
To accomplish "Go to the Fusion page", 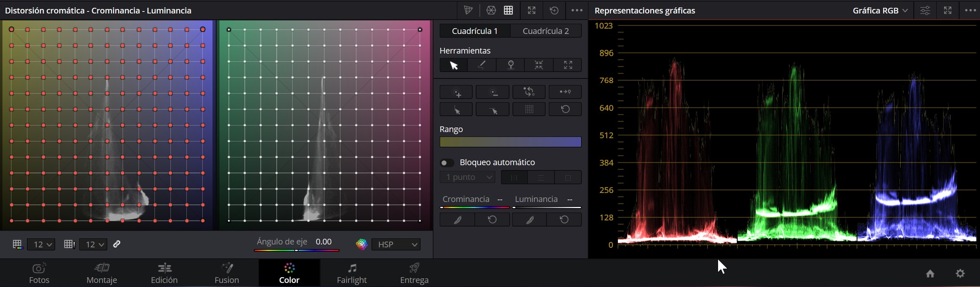I will coord(227,273).
